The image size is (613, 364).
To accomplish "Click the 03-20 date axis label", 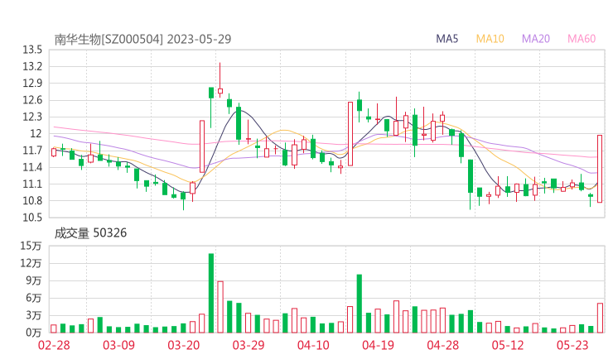I will point(184,345).
